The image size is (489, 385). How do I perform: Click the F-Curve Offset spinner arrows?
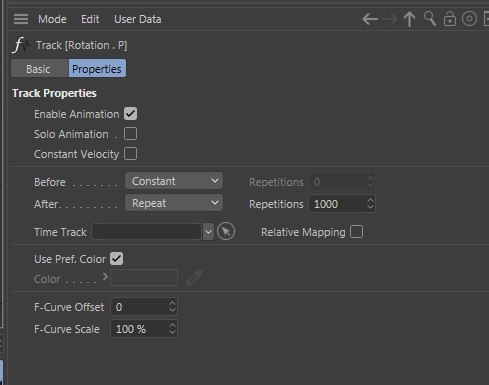[x=172, y=307]
